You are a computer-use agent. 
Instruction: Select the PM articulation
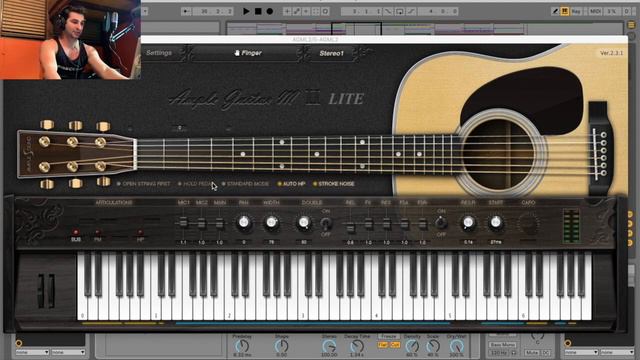point(98,236)
